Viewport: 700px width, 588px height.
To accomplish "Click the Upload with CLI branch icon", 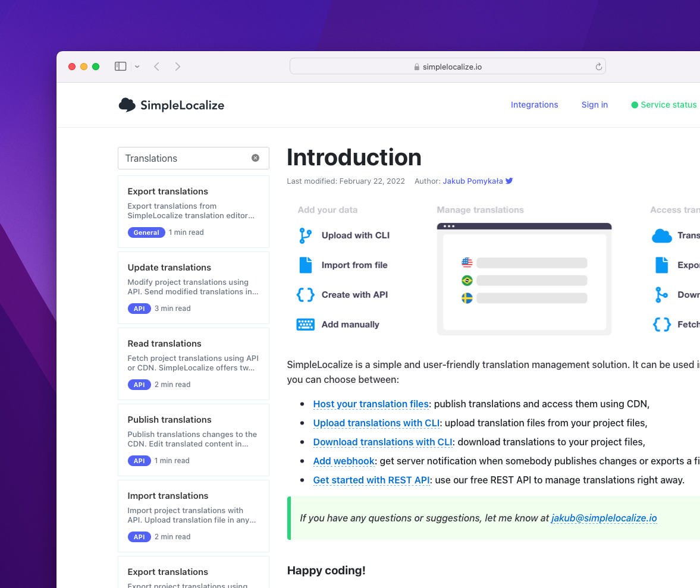I will click(305, 235).
